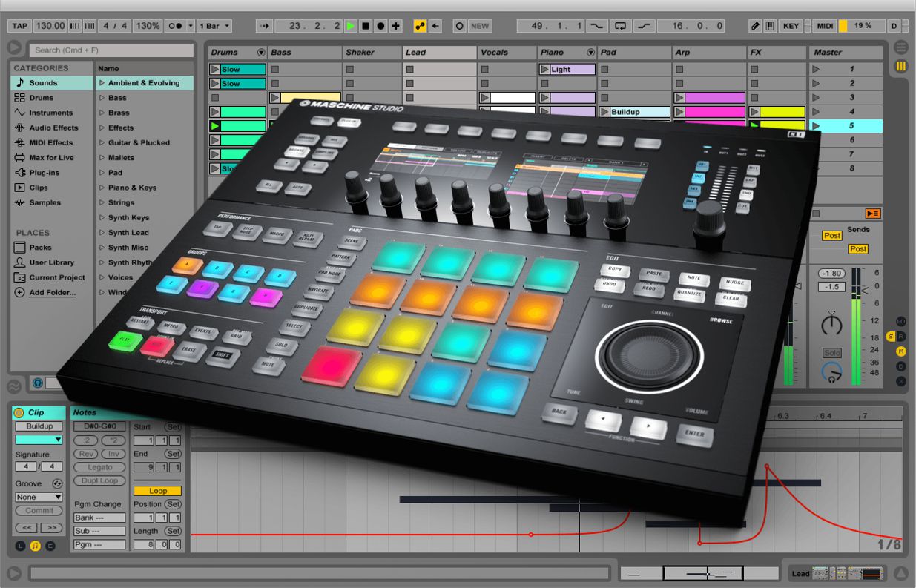
Task: Toggle the metronome button in the toolbar
Action: click(176, 26)
